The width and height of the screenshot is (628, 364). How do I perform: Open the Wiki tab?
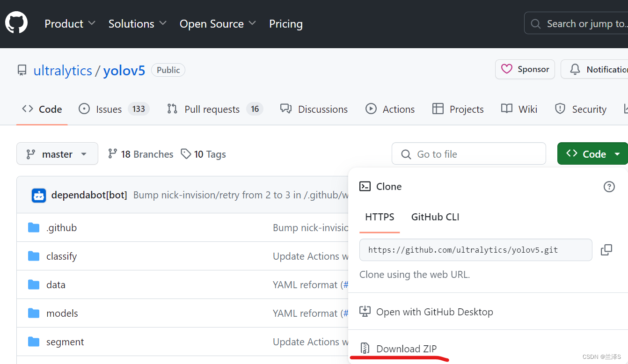pos(519,109)
